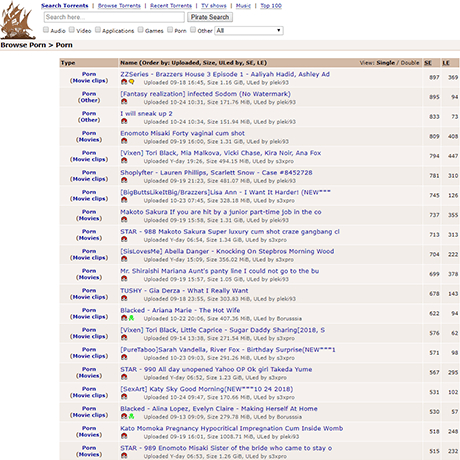Click magnet icon for STAR - 990 row

point(124,377)
